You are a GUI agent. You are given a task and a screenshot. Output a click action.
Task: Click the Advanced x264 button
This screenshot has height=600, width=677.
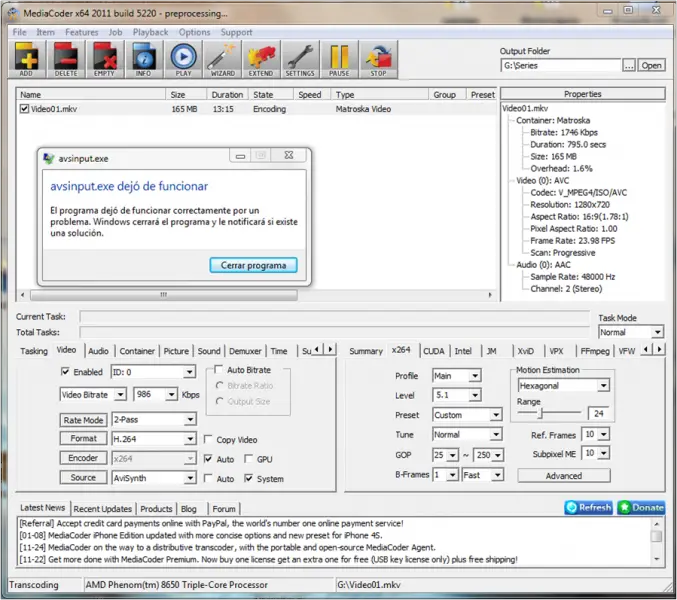click(x=563, y=475)
